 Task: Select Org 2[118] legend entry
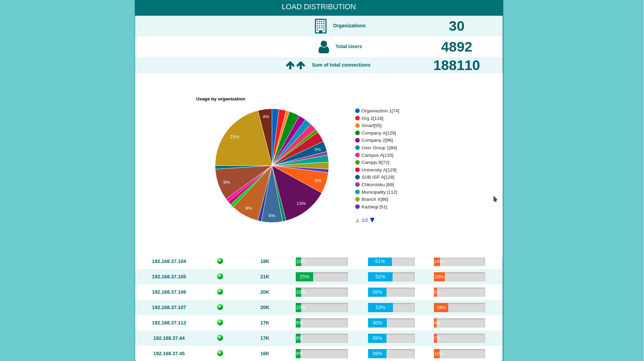coord(369,119)
